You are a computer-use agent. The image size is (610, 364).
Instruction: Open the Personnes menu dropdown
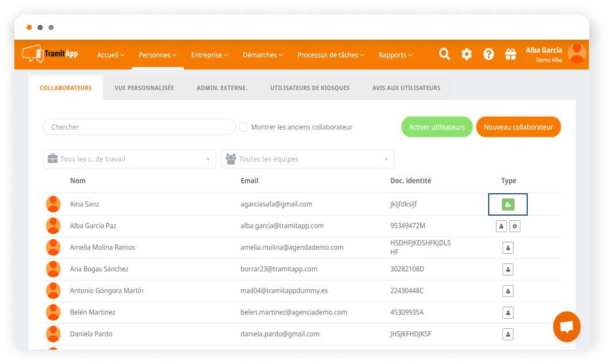(158, 55)
